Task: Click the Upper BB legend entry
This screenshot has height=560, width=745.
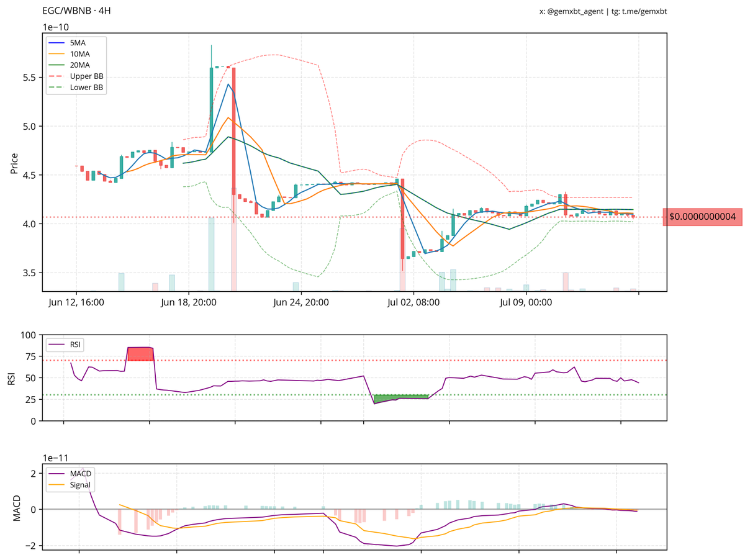Action: pyautogui.click(x=76, y=76)
